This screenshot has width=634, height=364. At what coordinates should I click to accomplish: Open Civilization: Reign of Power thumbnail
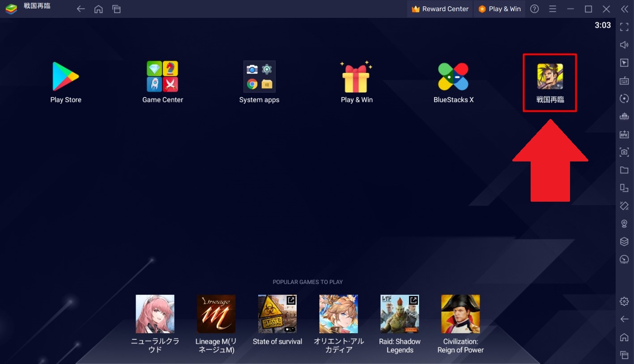tap(460, 314)
